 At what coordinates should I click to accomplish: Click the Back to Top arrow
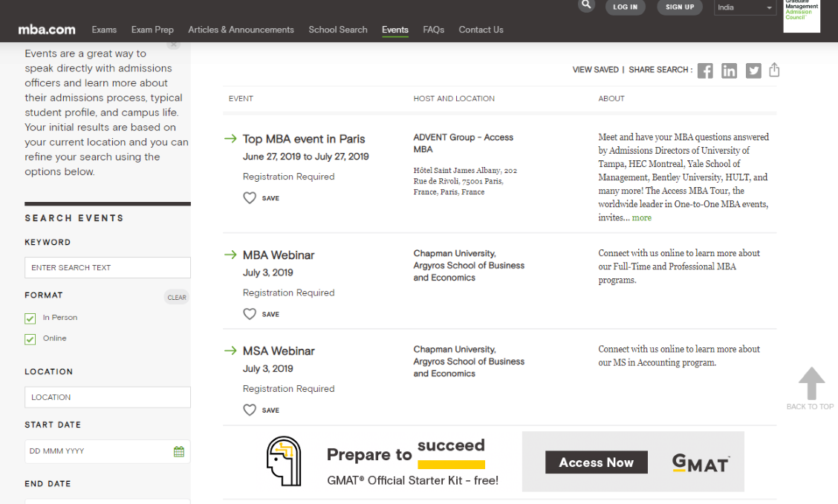coord(811,383)
